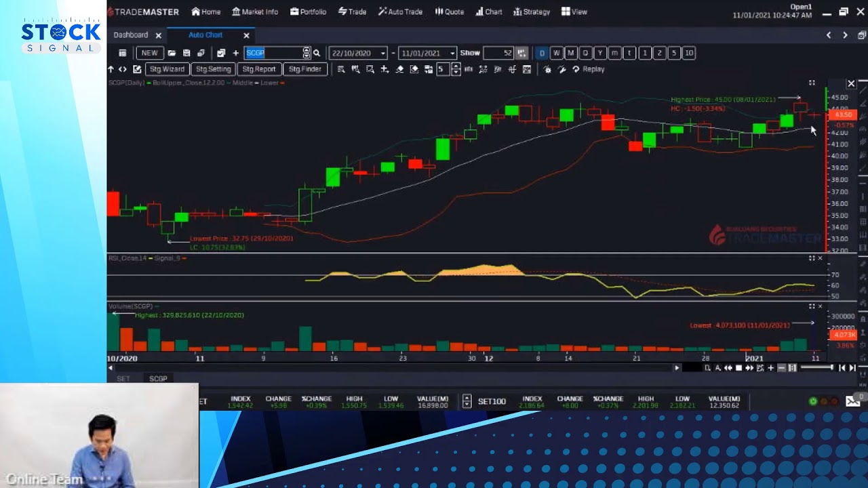Select the uppercase M monthly timeframe
Image resolution: width=868 pixels, height=488 pixels.
[571, 53]
